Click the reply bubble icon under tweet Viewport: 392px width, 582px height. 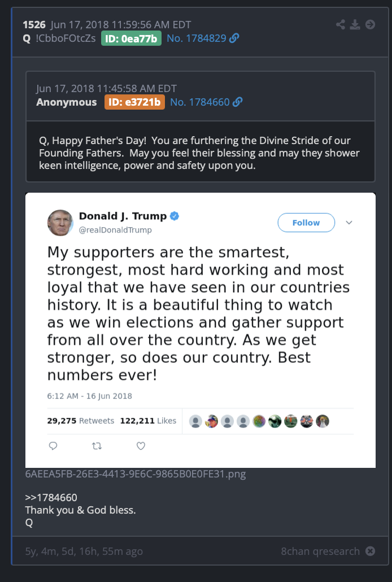[x=53, y=446]
